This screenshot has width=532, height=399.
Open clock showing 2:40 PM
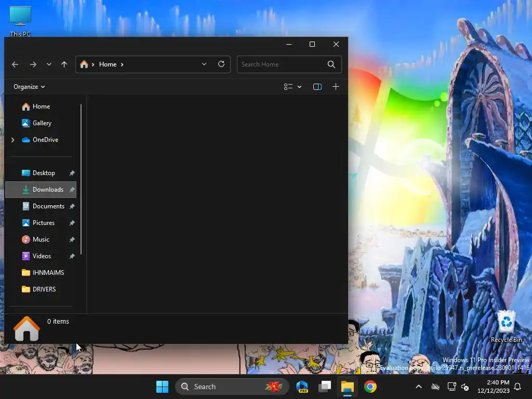pyautogui.click(x=494, y=387)
